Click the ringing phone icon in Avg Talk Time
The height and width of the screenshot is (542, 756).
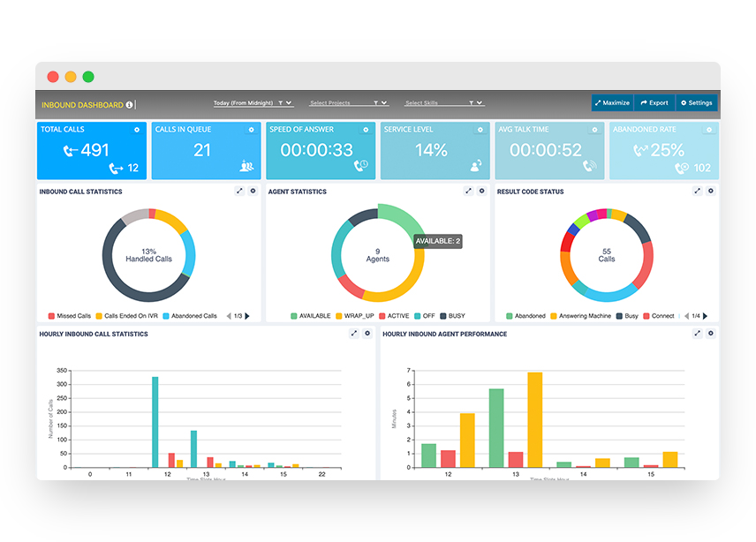[589, 166]
